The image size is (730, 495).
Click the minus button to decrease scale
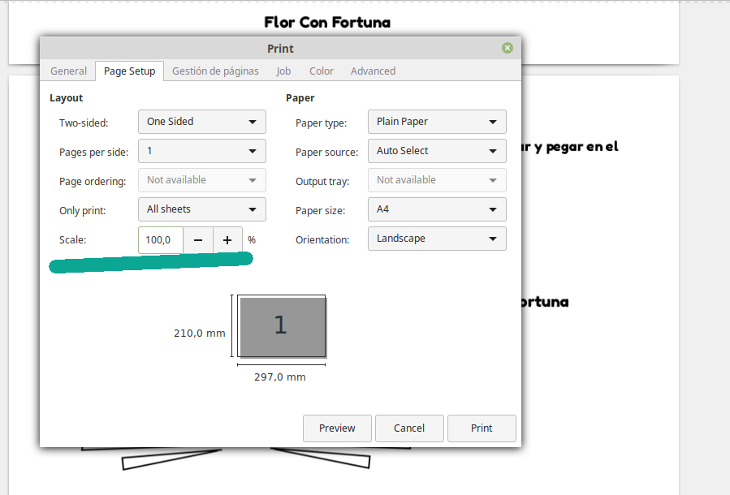tap(198, 240)
